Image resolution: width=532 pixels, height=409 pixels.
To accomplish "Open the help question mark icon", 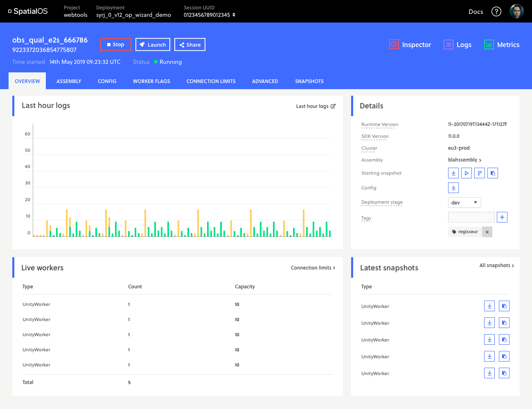I will (x=496, y=11).
